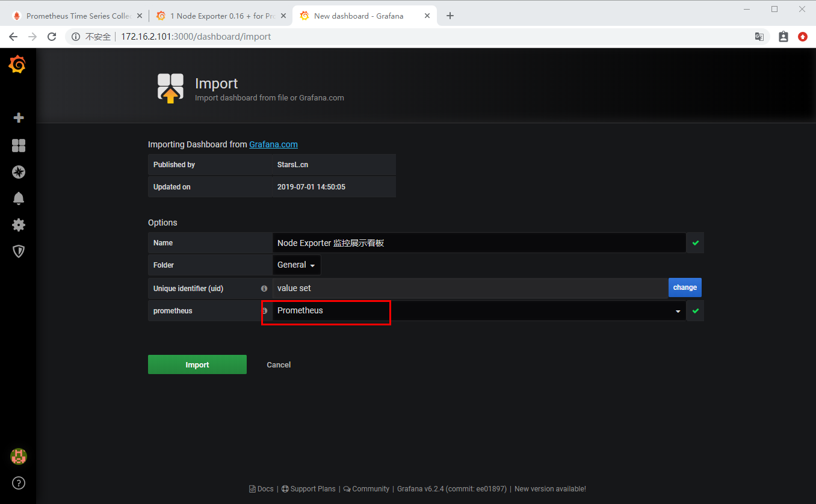Viewport: 816px width, 504px height.
Task: Close the Node Exporter 0.16 tab
Action: [x=283, y=16]
